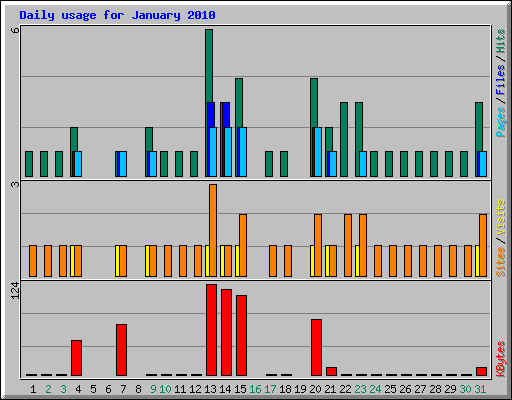
Task: Click day label 10 on x-axis
Action: click(x=165, y=389)
